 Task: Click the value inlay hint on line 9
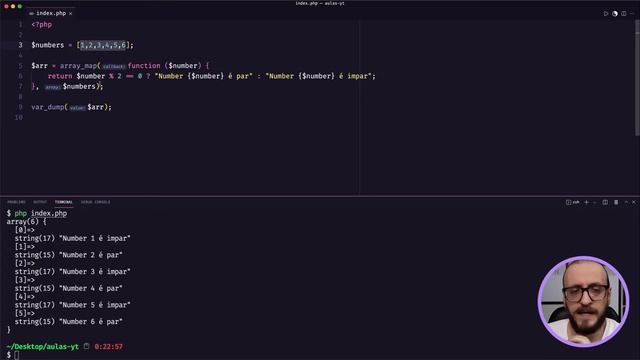pos(77,108)
